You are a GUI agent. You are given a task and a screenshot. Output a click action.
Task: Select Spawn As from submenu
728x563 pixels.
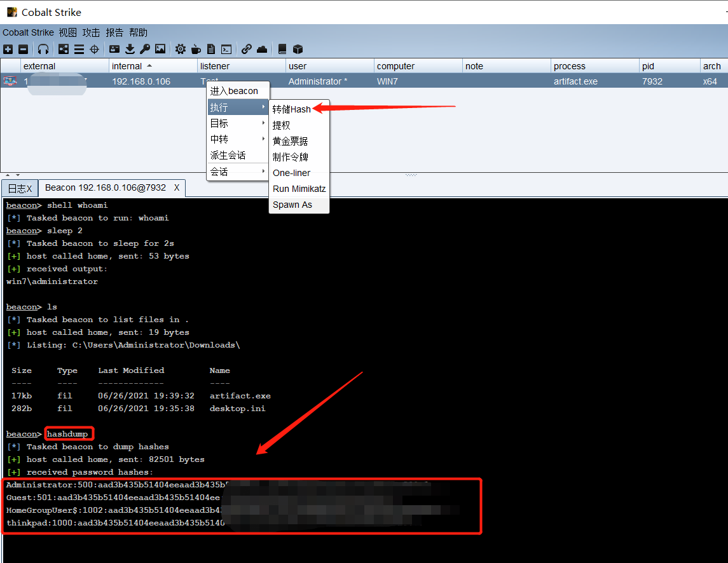[x=299, y=205]
